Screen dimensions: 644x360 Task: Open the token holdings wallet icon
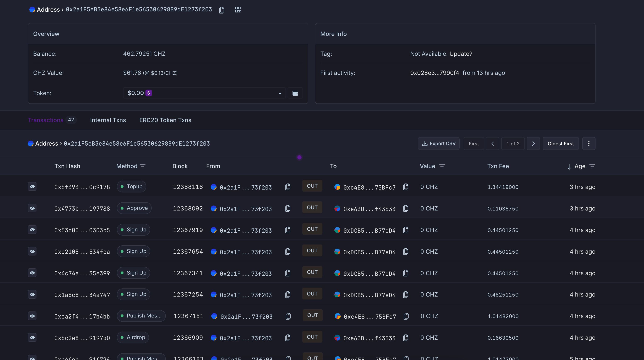tap(295, 93)
